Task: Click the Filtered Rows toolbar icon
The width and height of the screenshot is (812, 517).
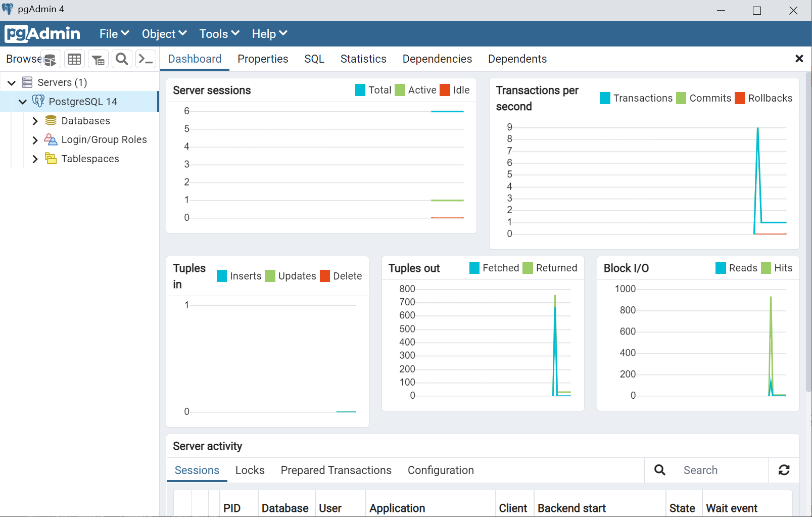Action: coord(98,59)
